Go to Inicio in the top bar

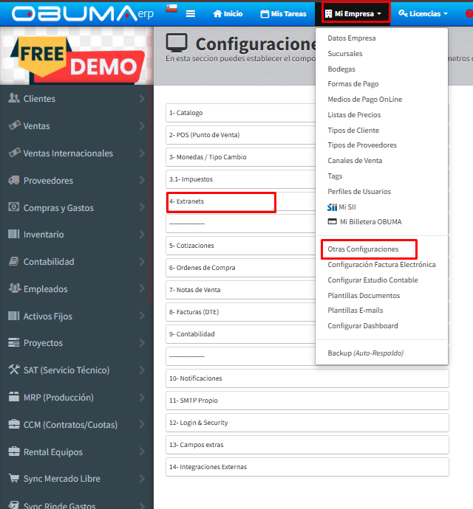tap(228, 14)
